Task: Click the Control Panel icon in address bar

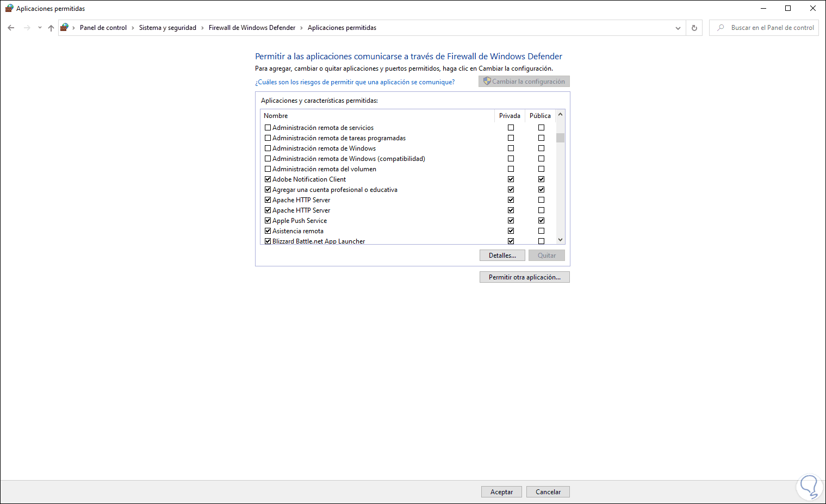Action: (x=64, y=28)
